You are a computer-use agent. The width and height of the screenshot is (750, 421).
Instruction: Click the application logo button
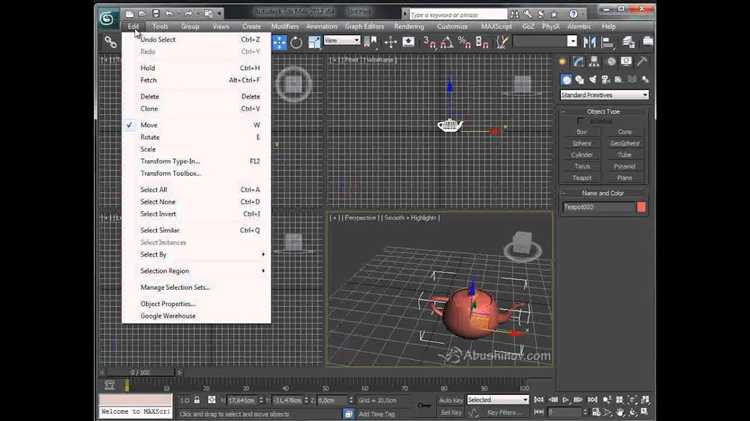click(x=108, y=19)
